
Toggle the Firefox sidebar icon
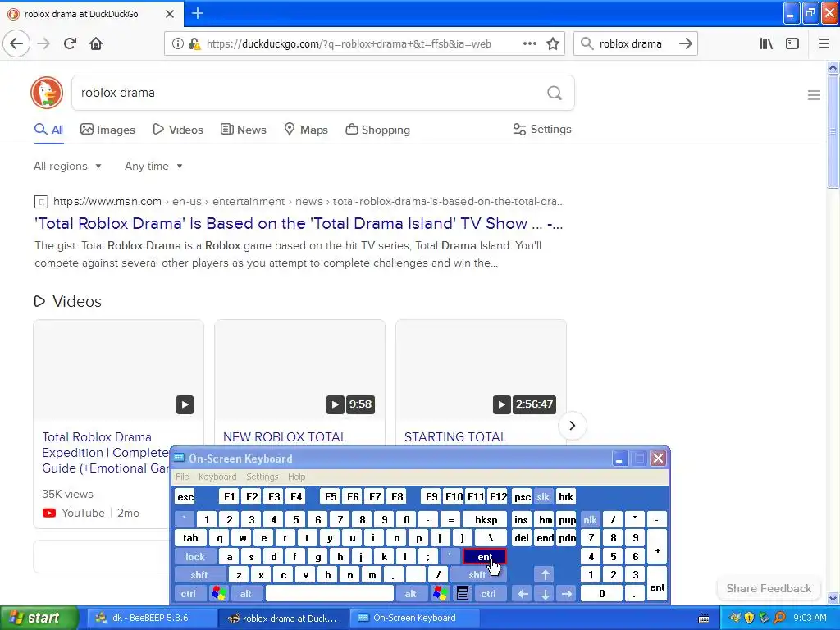(792, 43)
